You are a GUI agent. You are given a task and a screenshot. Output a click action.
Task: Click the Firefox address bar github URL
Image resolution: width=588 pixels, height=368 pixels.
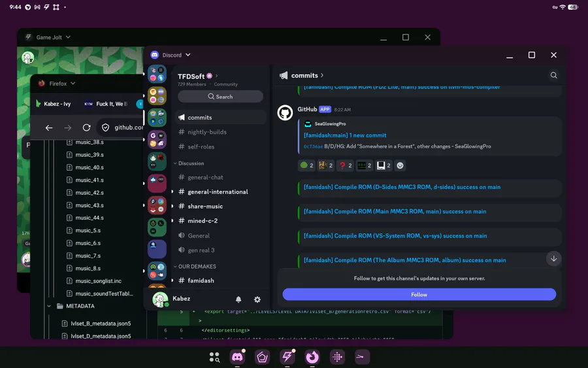129,127
